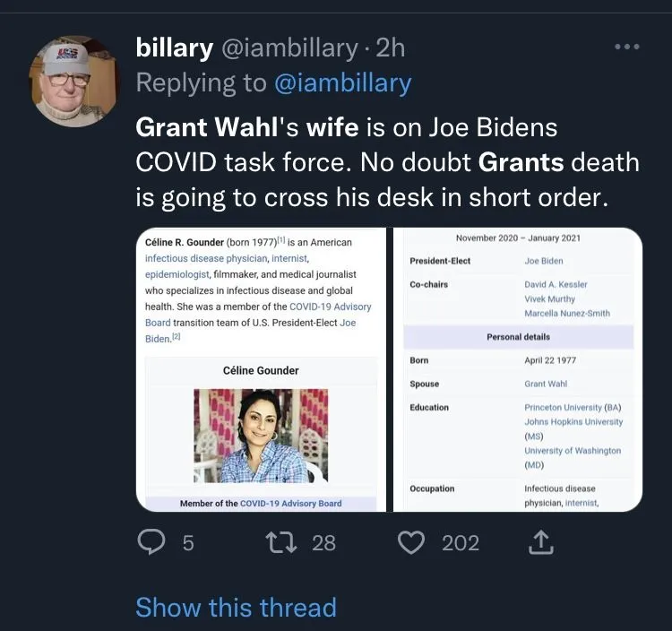Click the 5 replies count
Screen dimensions: 672x631
pos(188,542)
